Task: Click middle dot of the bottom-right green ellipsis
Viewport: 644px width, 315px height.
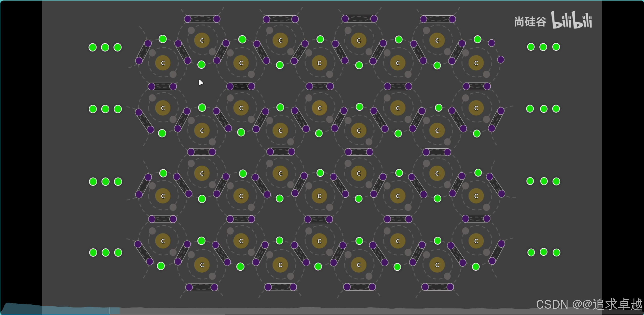Action: click(543, 252)
